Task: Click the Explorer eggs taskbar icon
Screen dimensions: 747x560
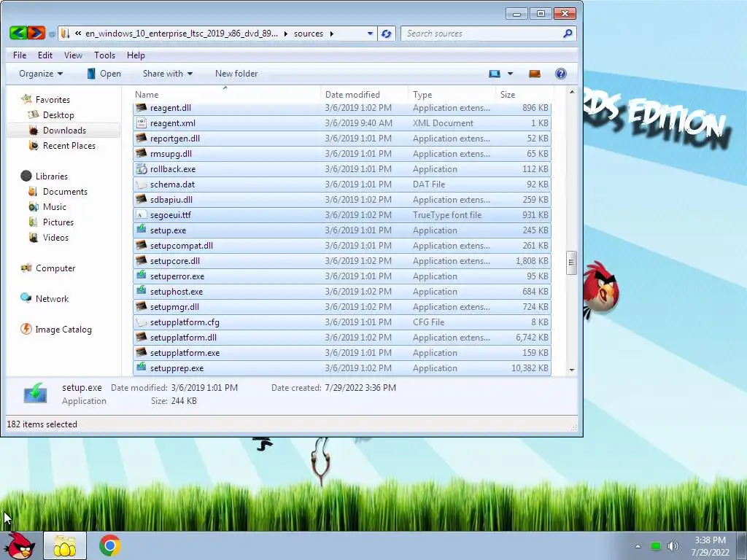Action: tap(65, 545)
